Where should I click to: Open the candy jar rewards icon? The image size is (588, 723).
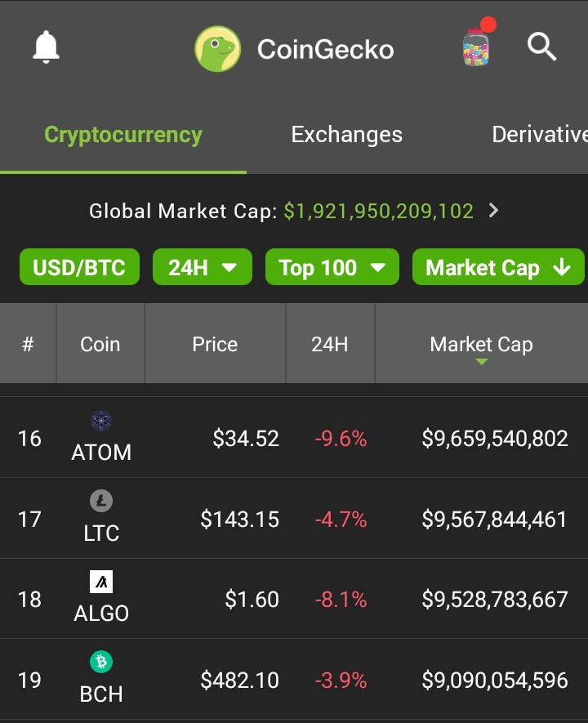(477, 45)
